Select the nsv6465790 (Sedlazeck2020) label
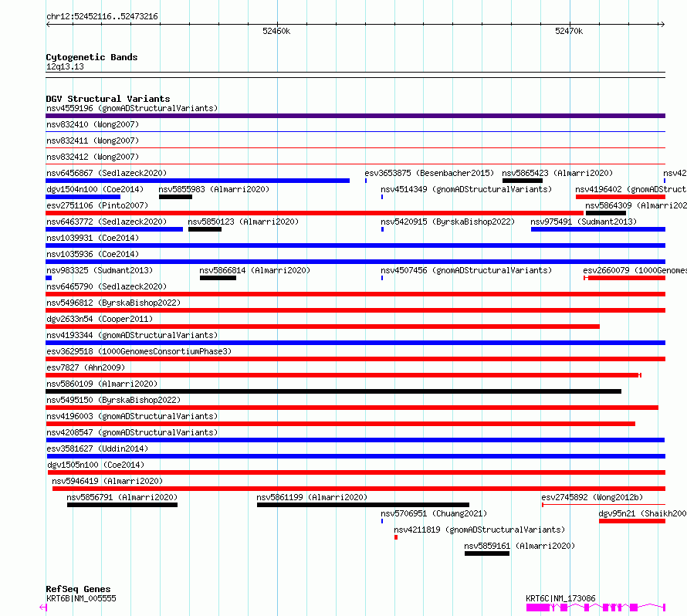Image resolution: width=687 pixels, height=616 pixels. [107, 286]
